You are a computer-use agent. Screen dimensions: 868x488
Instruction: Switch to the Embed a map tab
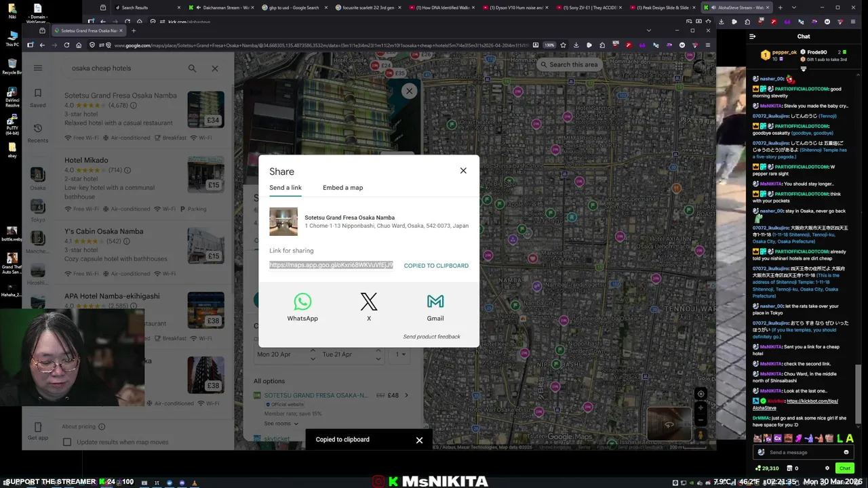(x=342, y=188)
